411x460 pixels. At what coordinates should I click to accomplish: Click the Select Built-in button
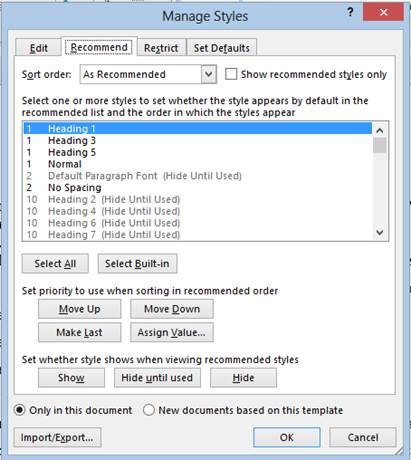point(137,264)
